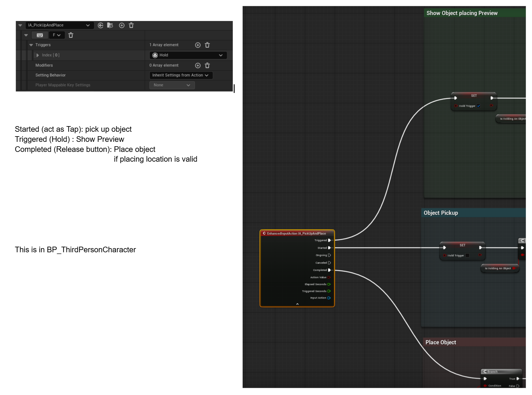Delete the IA_PickUpAndPlace action mapping
Image resolution: width=532 pixels, height=395 pixels.
click(x=131, y=25)
